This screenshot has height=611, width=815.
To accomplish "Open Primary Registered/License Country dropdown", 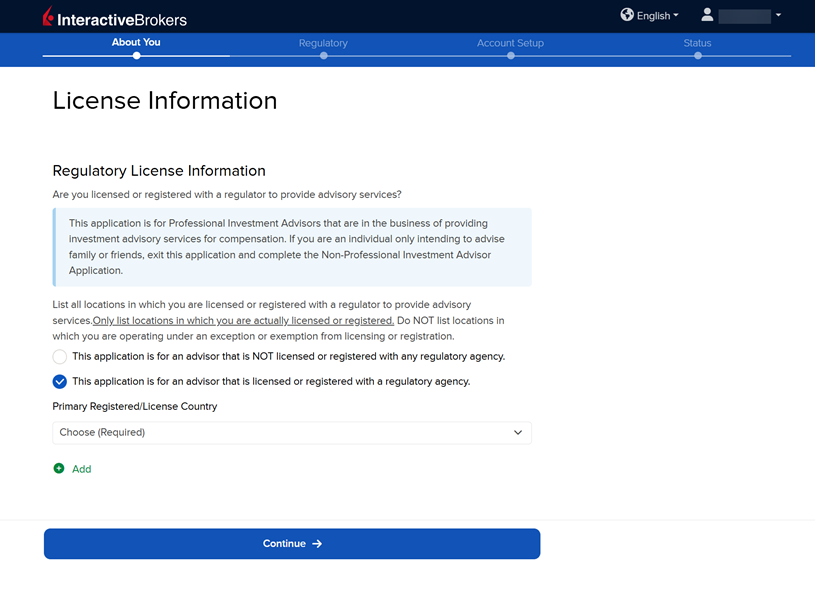I will coord(291,433).
